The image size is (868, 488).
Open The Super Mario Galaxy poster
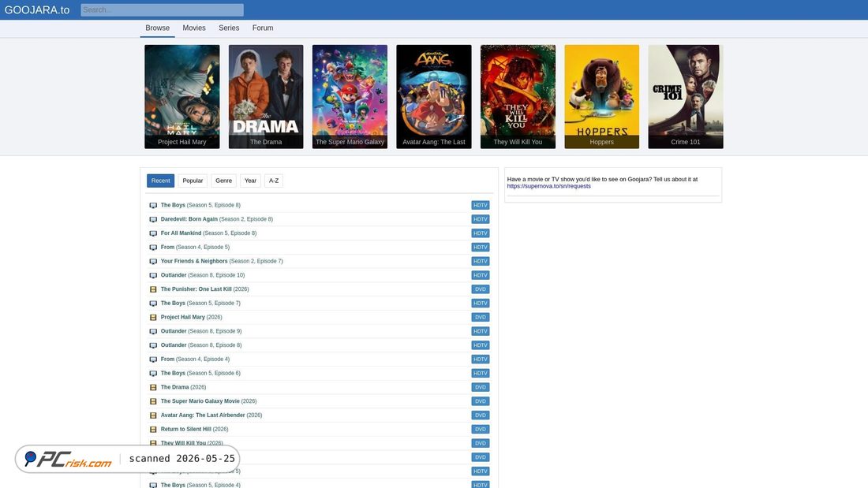coord(350,96)
